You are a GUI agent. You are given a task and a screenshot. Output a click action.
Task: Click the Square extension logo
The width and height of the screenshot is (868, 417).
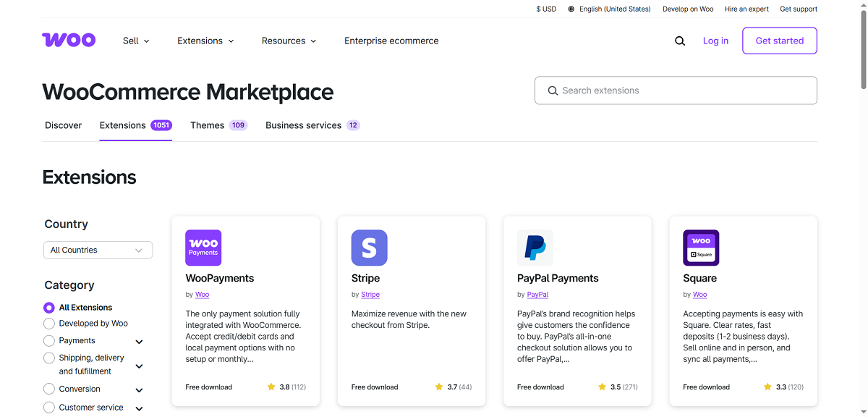point(701,248)
